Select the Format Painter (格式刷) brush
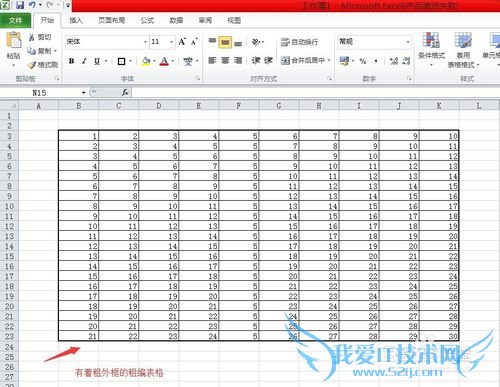The height and width of the screenshot is (387, 500). (x=32, y=65)
